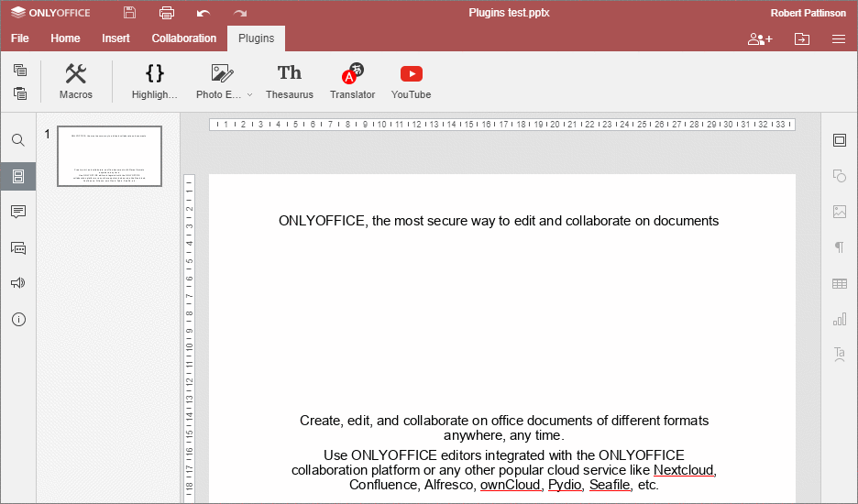This screenshot has width=858, height=504.
Task: Open the File tab
Action: 19,38
